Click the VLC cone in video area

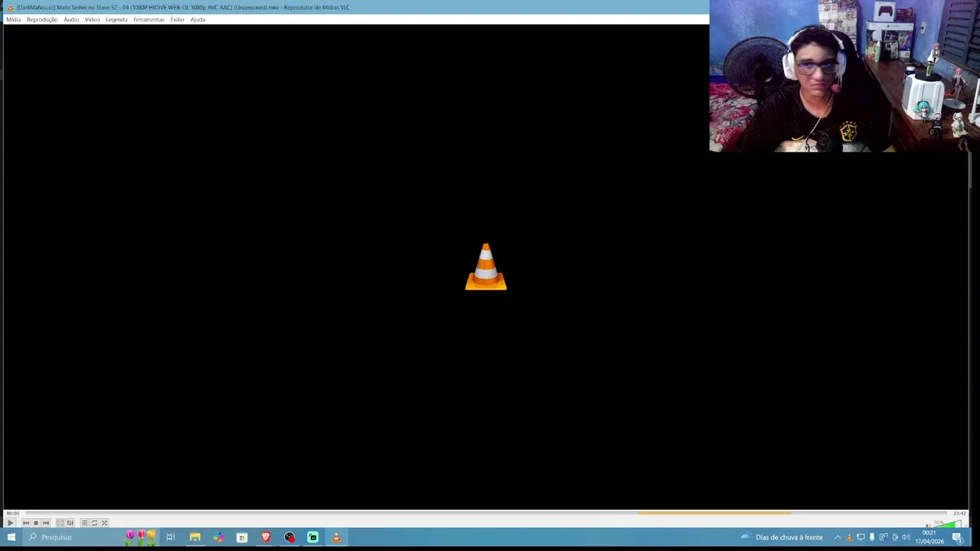pyautogui.click(x=486, y=267)
